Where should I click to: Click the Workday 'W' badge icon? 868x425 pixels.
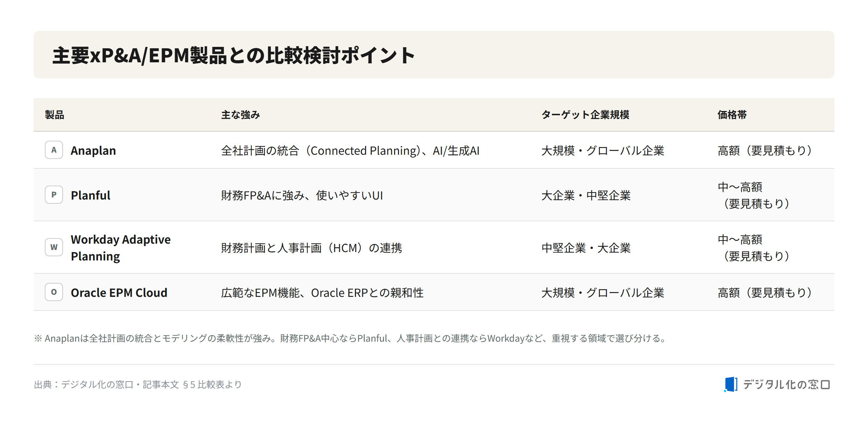(x=54, y=247)
